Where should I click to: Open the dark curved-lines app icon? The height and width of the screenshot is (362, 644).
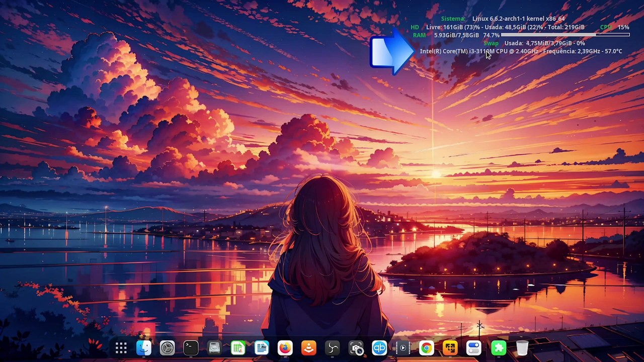pos(332,348)
